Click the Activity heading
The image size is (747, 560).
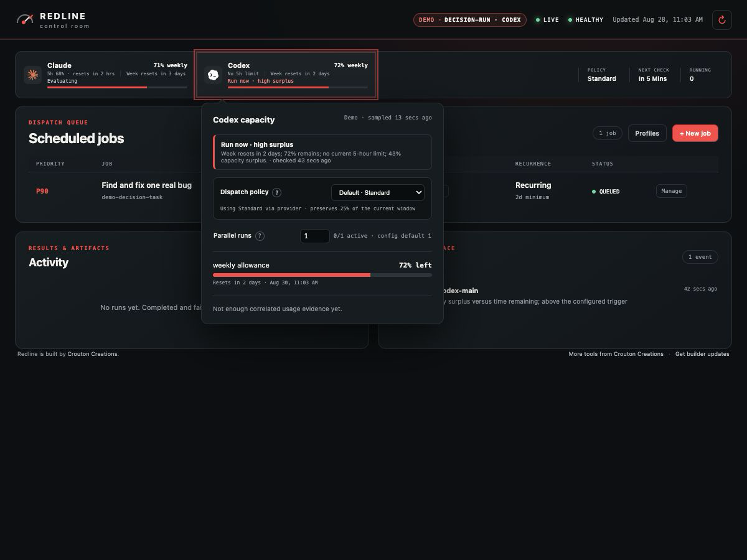coord(49,263)
